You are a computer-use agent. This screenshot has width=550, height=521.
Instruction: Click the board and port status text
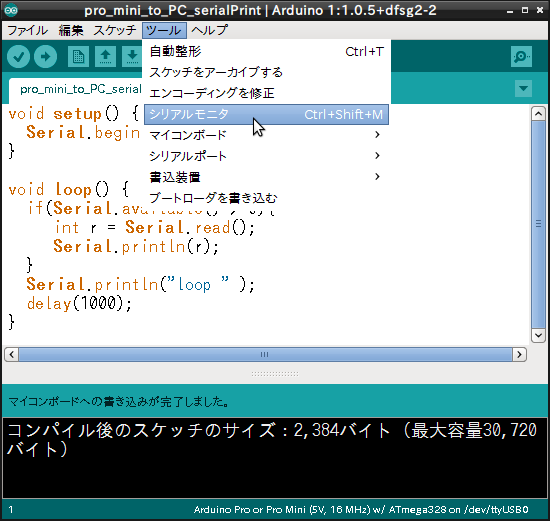(x=361, y=509)
